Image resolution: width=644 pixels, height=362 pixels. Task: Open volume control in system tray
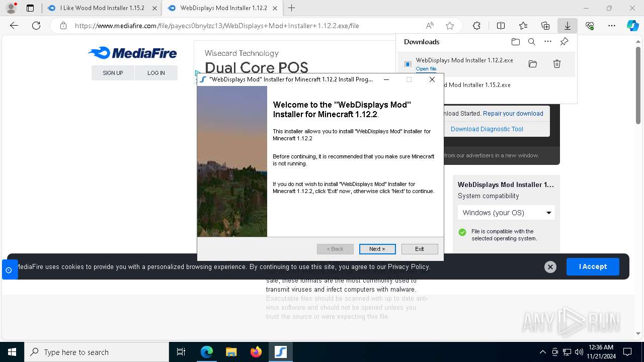(579, 352)
